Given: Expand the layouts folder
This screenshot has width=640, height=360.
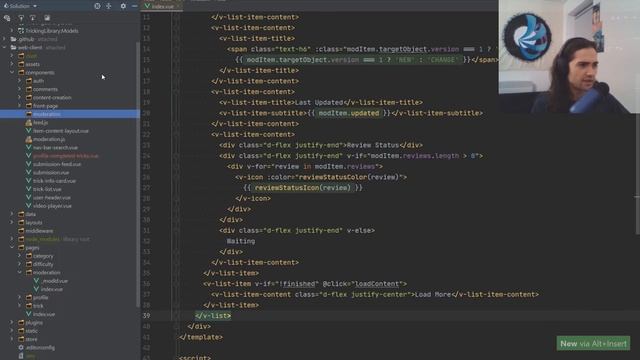Looking at the screenshot, I should click(12, 222).
